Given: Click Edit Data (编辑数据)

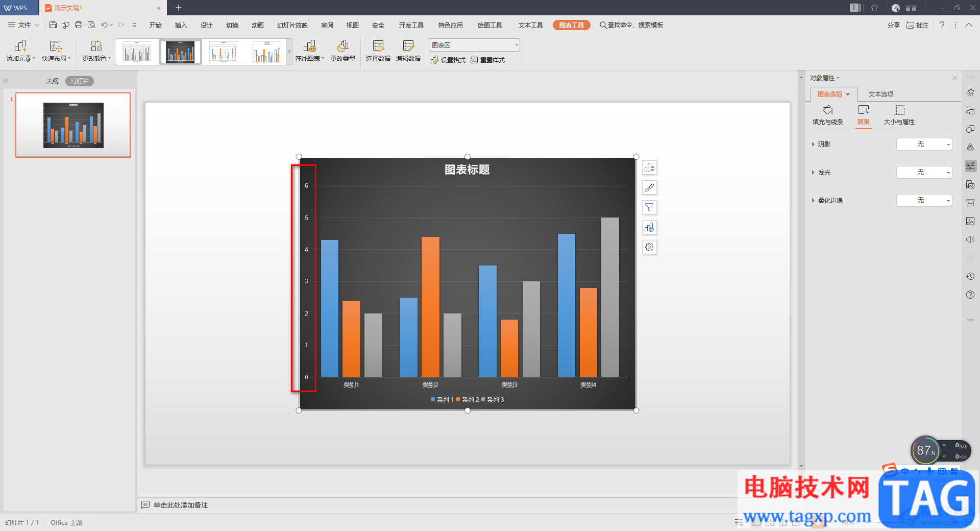Looking at the screenshot, I should click(x=408, y=52).
